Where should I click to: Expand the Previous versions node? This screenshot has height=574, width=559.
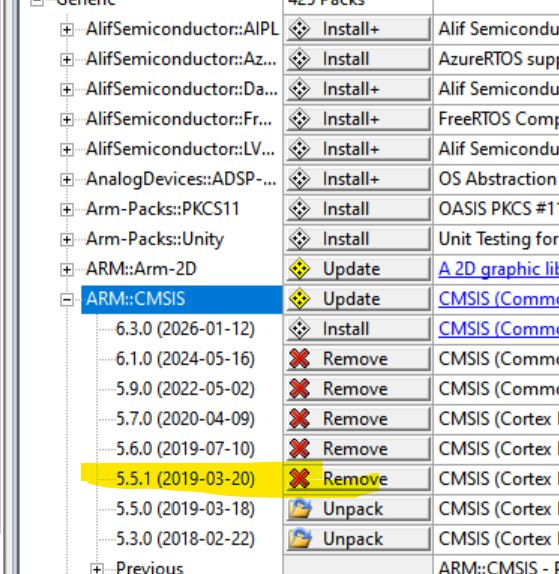(97, 569)
